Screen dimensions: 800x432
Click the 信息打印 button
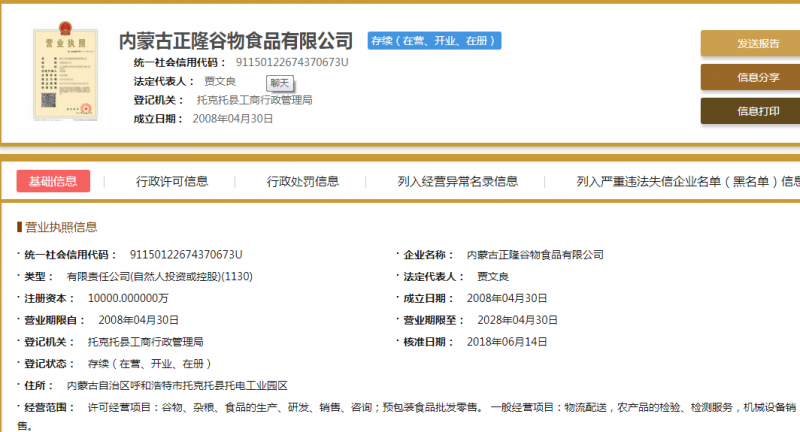[x=751, y=111]
